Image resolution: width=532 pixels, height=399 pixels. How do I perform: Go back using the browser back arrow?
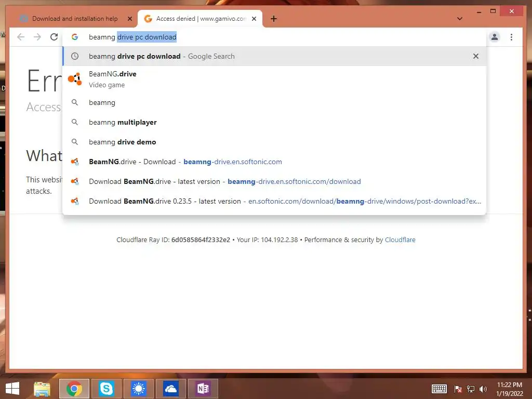tap(21, 37)
